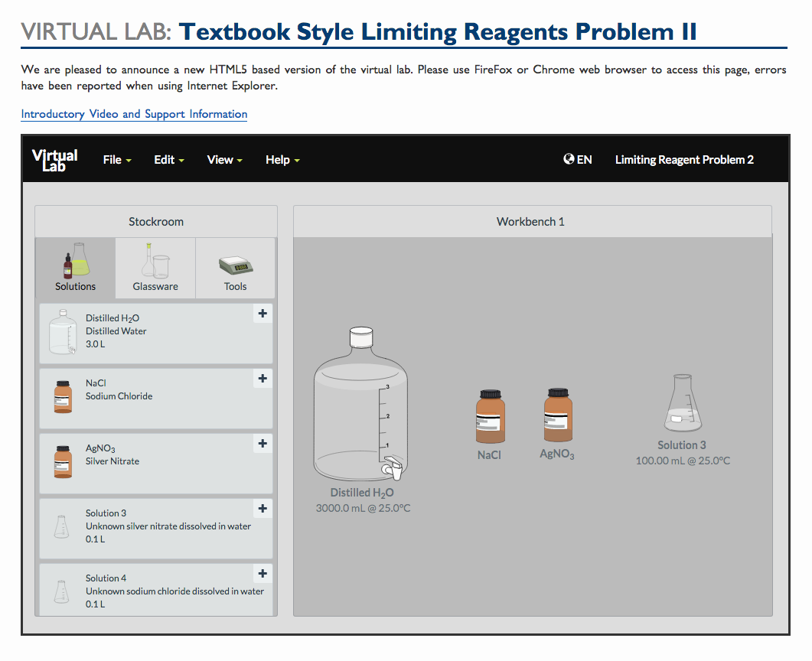This screenshot has height=661, width=812.
Task: Open the View menu
Action: click(x=220, y=159)
